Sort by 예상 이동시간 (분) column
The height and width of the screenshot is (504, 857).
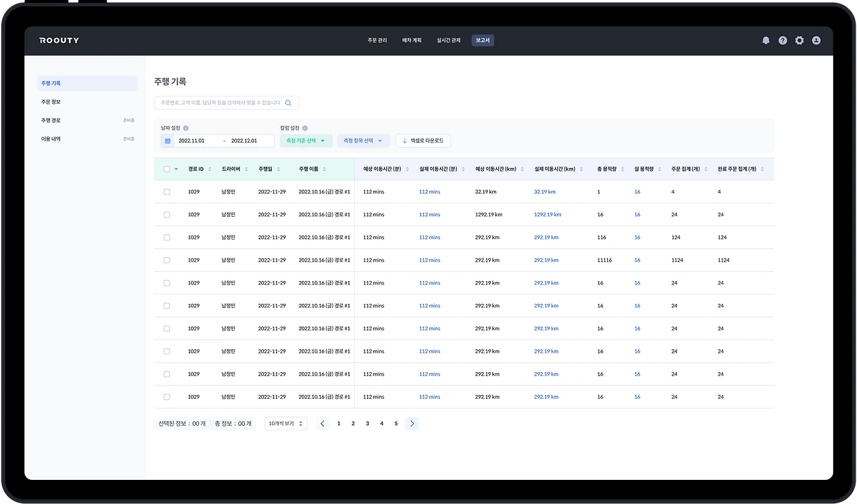pyautogui.click(x=407, y=169)
